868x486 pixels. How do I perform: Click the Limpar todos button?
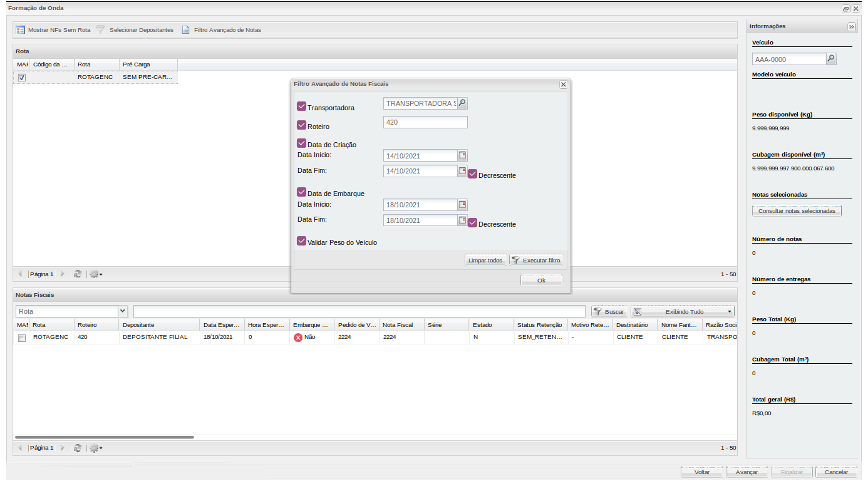click(485, 260)
